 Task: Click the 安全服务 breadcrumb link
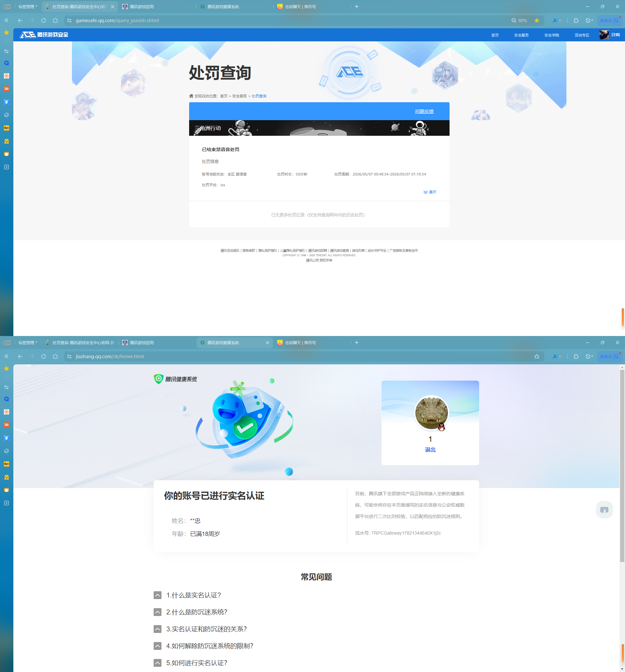[239, 96]
